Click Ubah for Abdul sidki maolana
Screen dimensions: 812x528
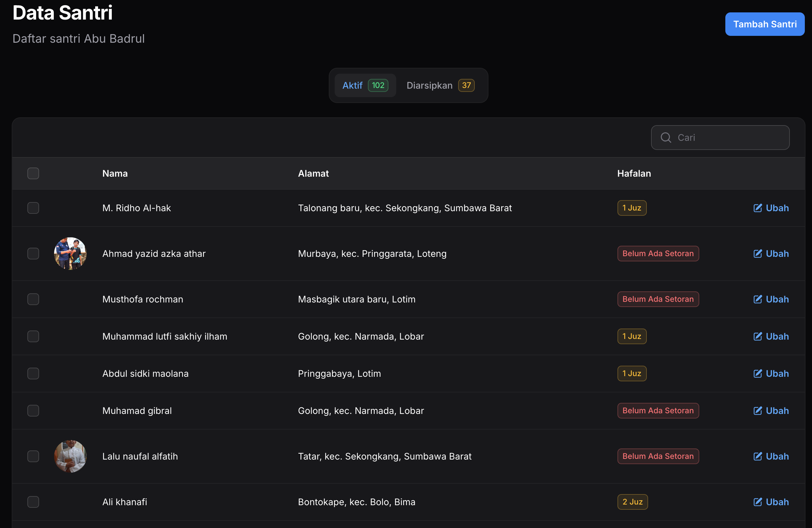click(771, 374)
